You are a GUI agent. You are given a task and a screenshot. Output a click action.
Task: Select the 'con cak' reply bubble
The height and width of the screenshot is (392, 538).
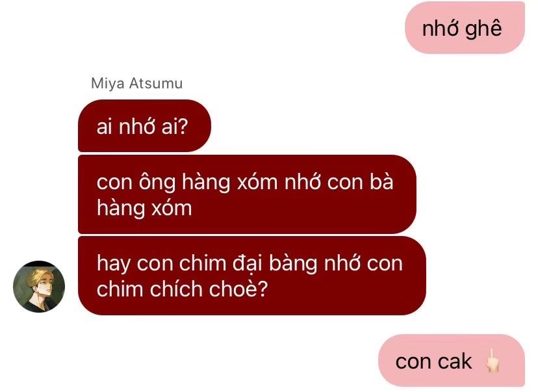[x=452, y=361]
